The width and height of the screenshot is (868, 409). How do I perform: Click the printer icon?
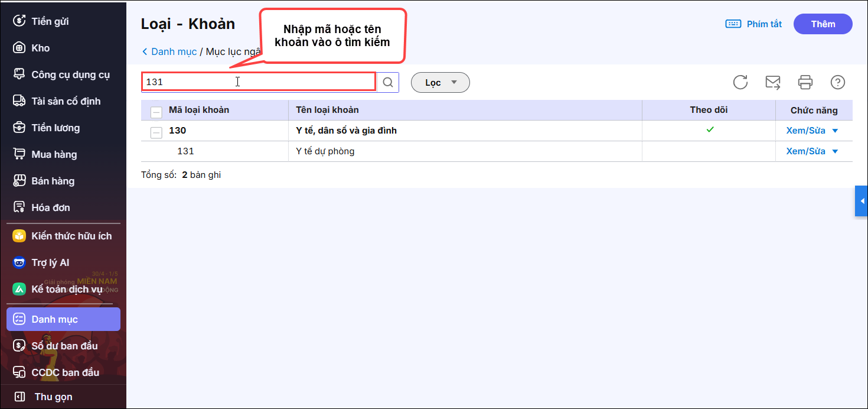tap(805, 82)
